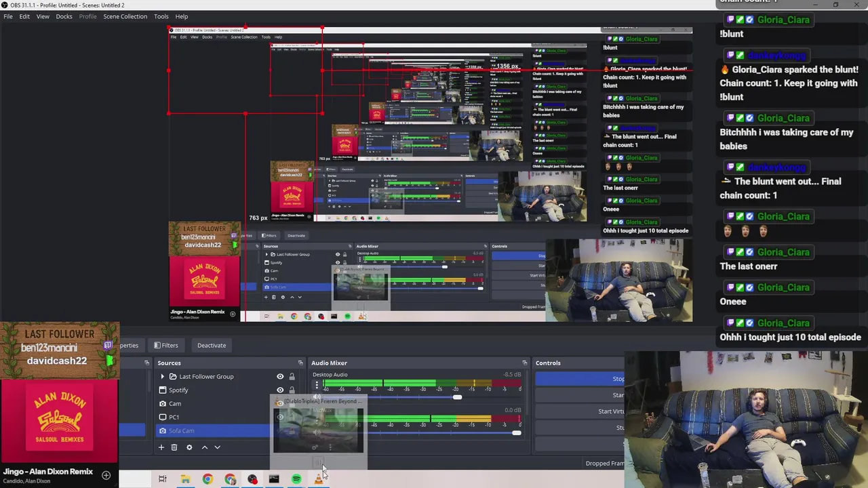Screen dimensions: 868x488
Task: Click the Desktop Audio level meter
Action: 422,384
